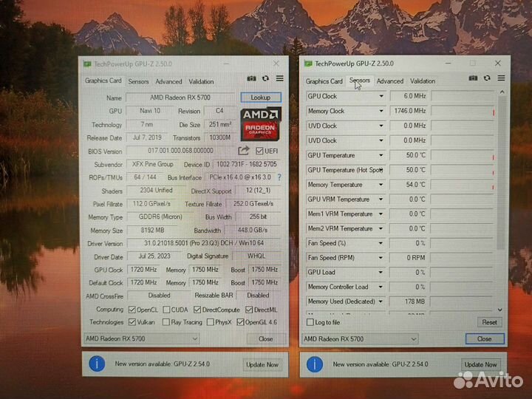Click the BIOS Version field

pos(180,151)
